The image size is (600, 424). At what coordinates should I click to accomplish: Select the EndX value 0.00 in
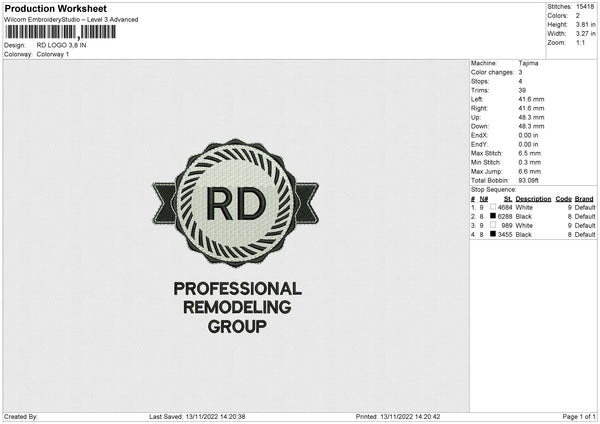528,135
